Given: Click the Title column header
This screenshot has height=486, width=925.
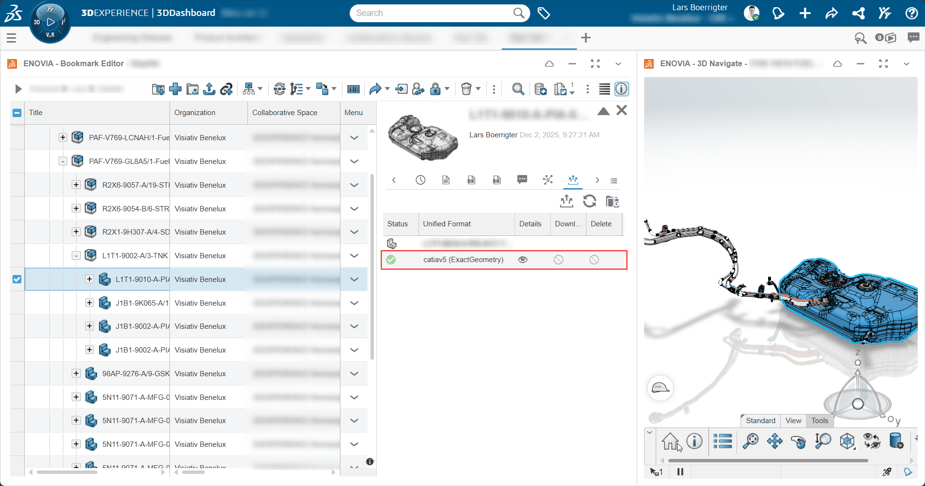Looking at the screenshot, I should click(36, 113).
